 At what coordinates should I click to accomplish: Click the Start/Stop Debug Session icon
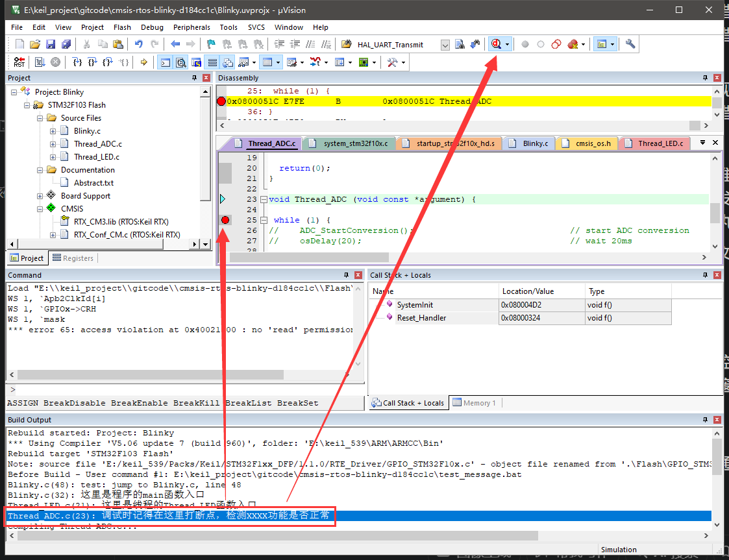pyautogui.click(x=497, y=44)
